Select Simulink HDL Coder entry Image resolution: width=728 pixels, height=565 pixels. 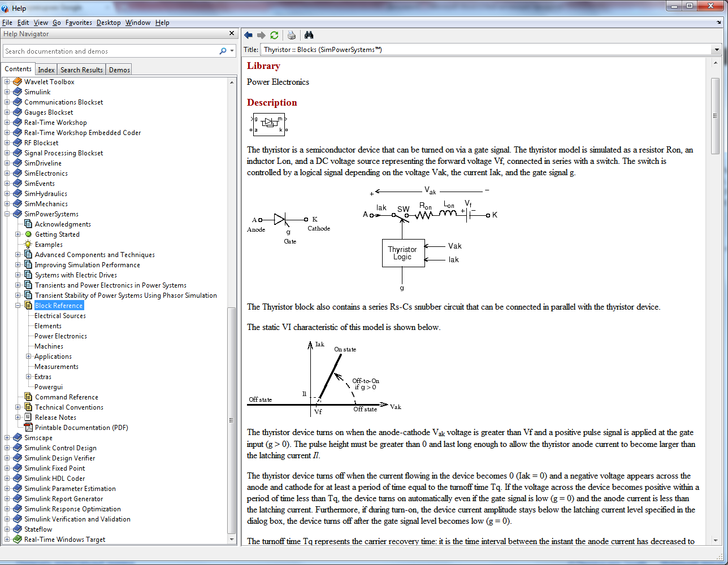54,479
